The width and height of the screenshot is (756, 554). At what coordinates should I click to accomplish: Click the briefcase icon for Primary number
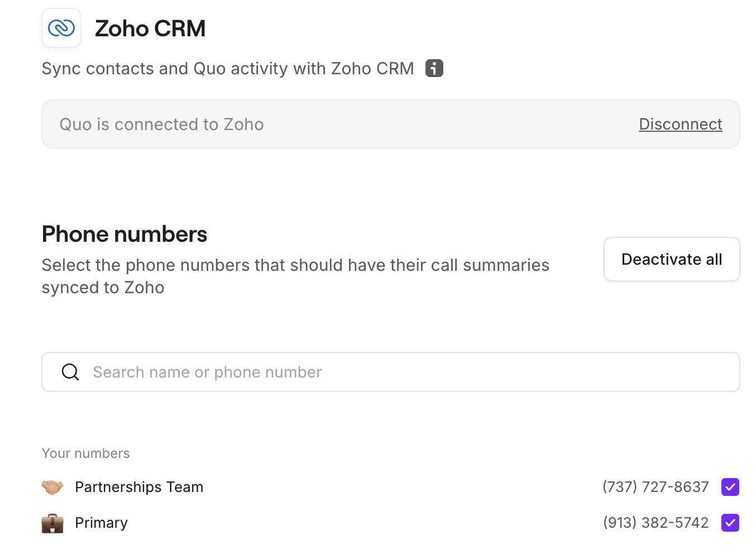(53, 523)
